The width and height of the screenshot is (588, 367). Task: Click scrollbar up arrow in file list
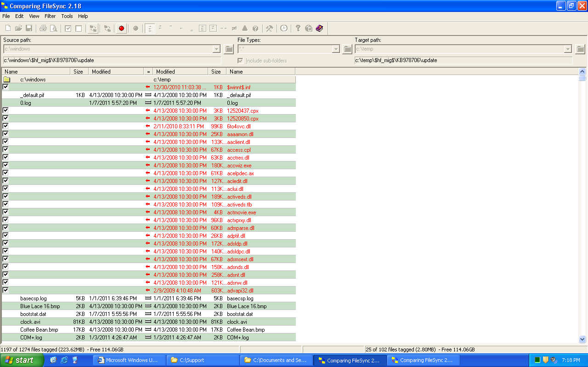pyautogui.click(x=582, y=71)
